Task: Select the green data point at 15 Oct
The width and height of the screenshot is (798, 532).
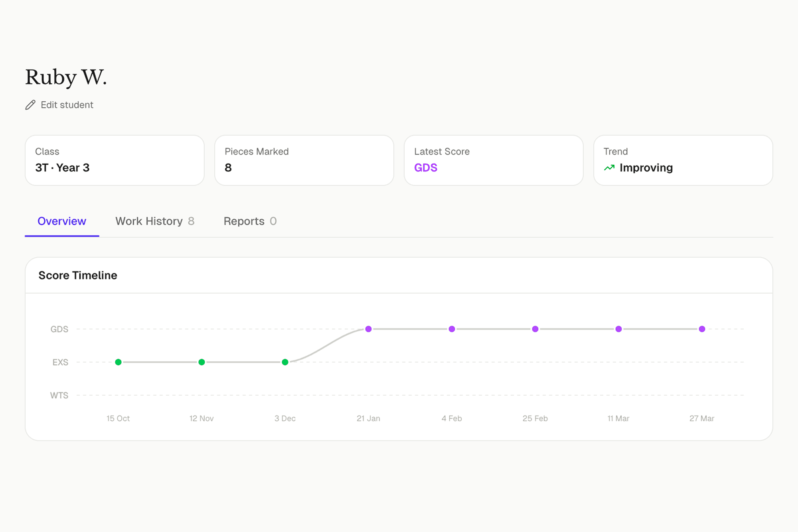Action: pyautogui.click(x=118, y=362)
